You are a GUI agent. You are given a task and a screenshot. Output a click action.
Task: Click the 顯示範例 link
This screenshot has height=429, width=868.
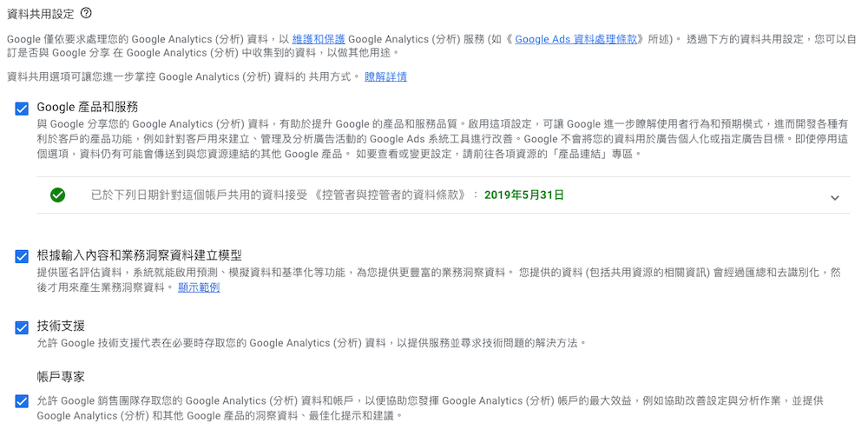pyautogui.click(x=199, y=287)
